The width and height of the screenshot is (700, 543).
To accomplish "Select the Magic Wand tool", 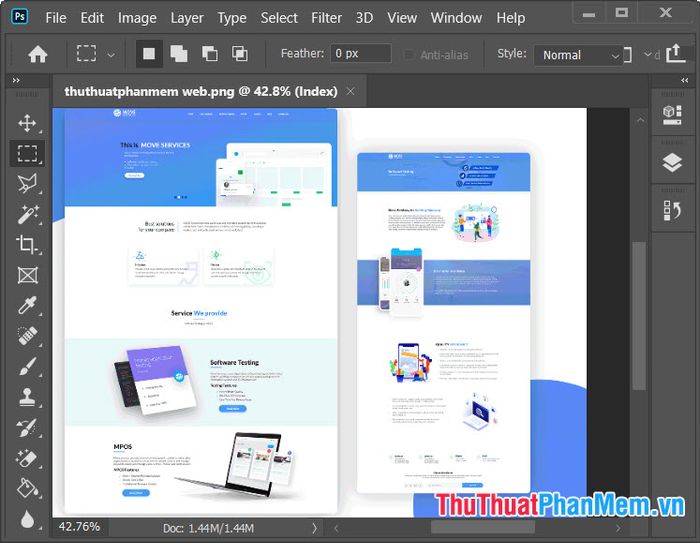I will coord(27,214).
